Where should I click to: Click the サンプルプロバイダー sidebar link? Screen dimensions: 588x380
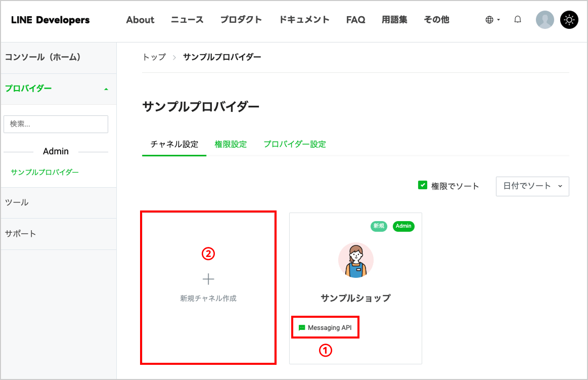pyautogui.click(x=44, y=172)
